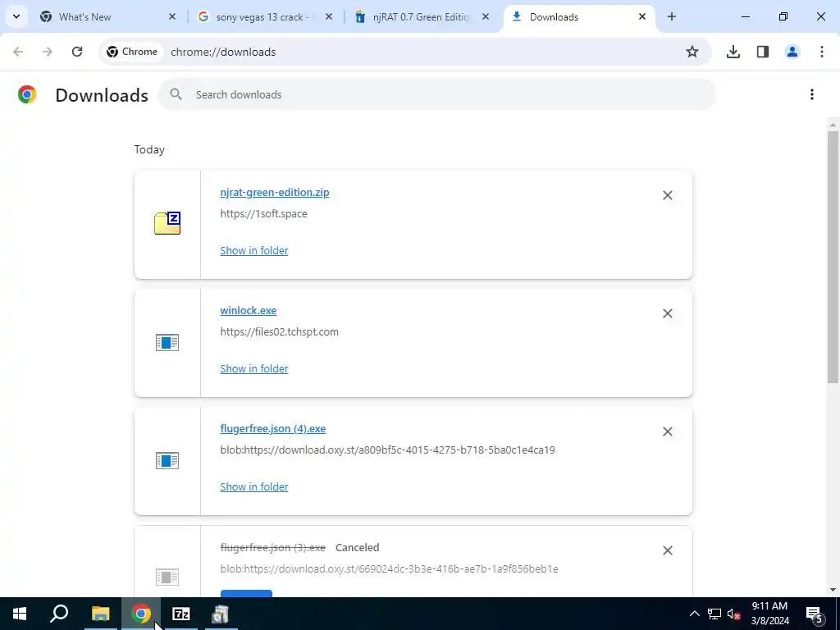This screenshot has width=840, height=630.
Task: Open the toolbar downloads tray icon
Action: (733, 52)
